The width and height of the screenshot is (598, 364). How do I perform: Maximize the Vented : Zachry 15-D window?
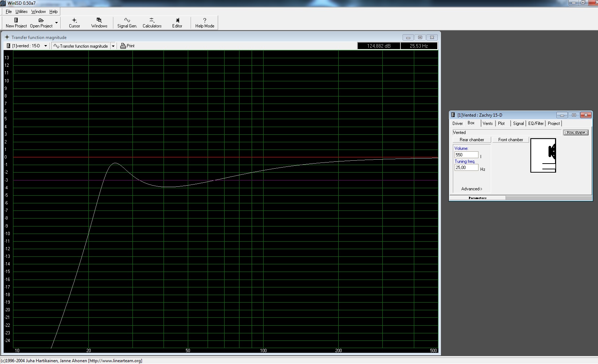[x=574, y=115]
